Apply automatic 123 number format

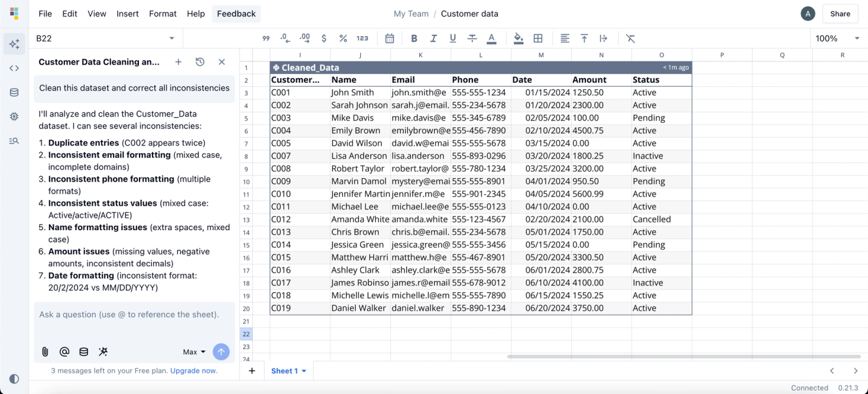[363, 38]
